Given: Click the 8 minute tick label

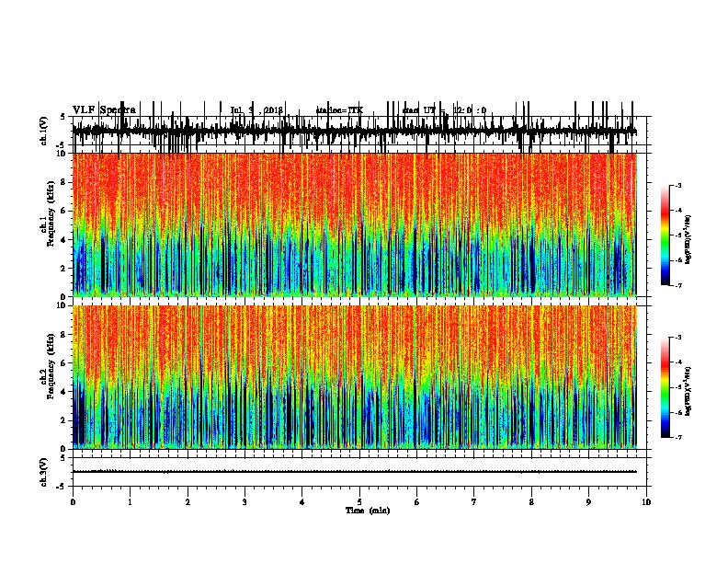Looking at the screenshot, I should click(531, 502).
